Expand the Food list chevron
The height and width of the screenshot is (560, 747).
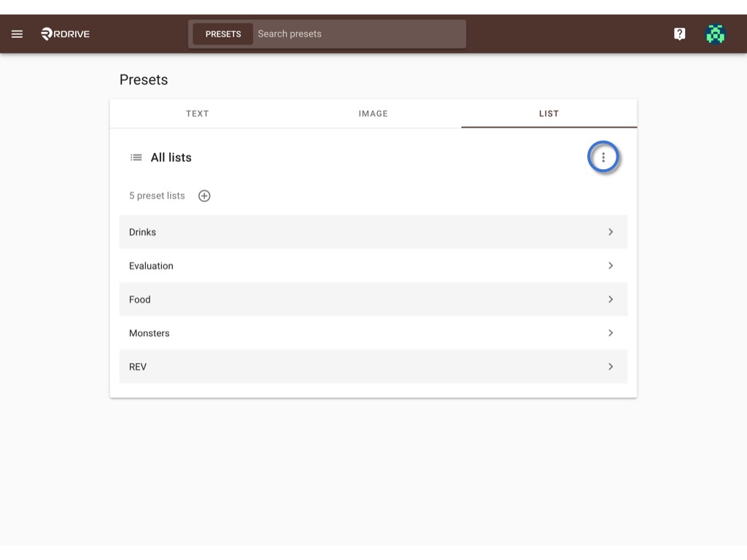[x=611, y=299]
